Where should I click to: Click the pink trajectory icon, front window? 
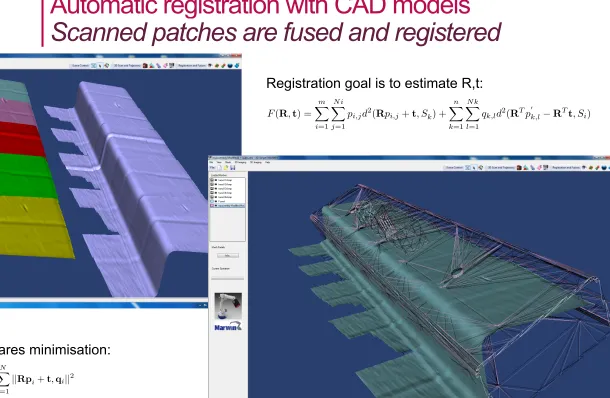(539, 167)
